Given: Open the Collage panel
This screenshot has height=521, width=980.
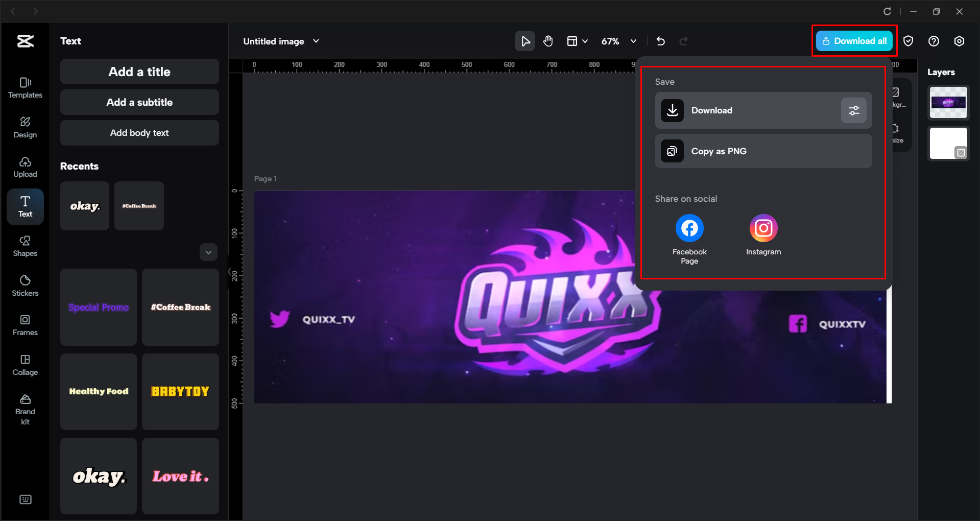Looking at the screenshot, I should click(25, 364).
